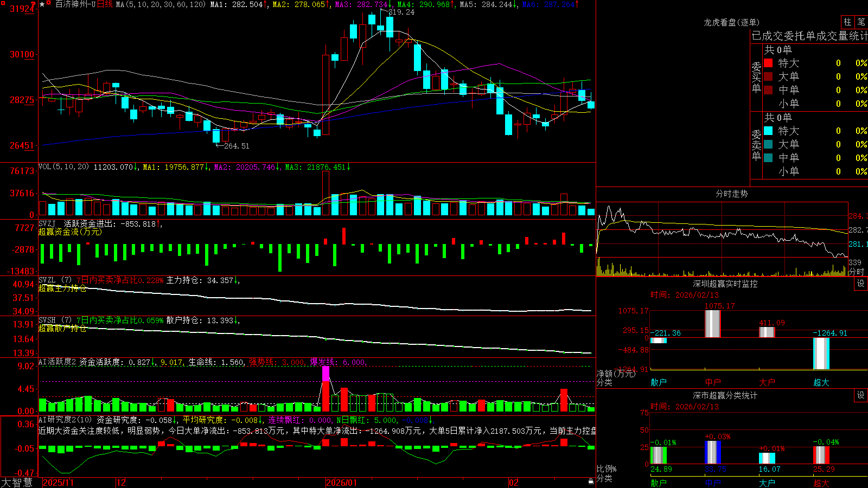Click the blue 中户 33.75 ratio bar

[x=713, y=452]
